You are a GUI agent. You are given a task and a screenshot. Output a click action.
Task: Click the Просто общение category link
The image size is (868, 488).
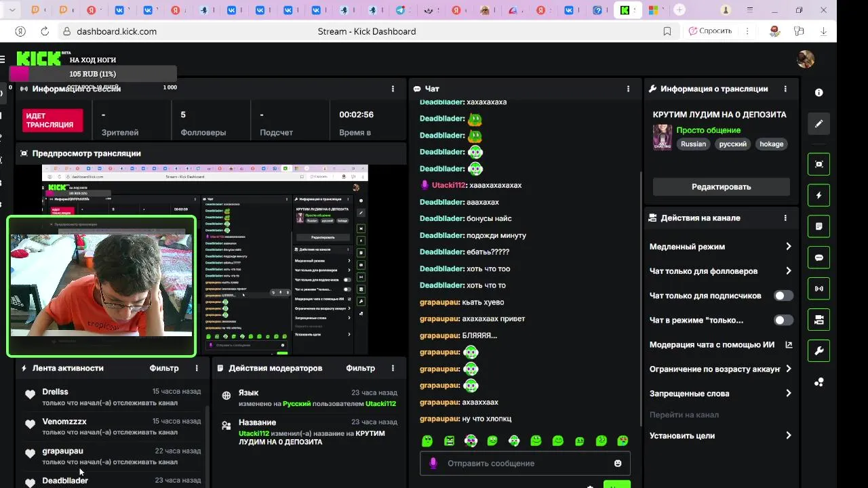709,130
